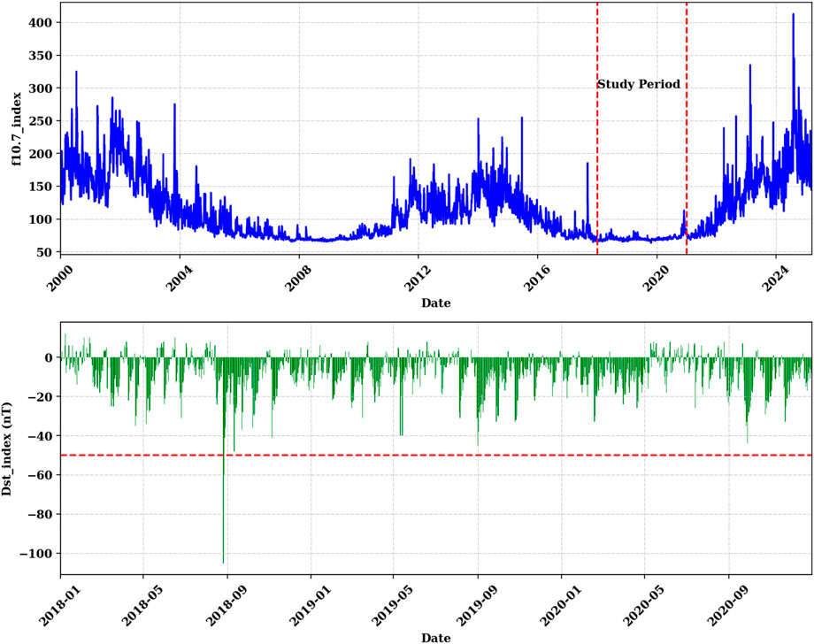
Task: Click the Date label under the upper chart
Action: click(x=435, y=303)
